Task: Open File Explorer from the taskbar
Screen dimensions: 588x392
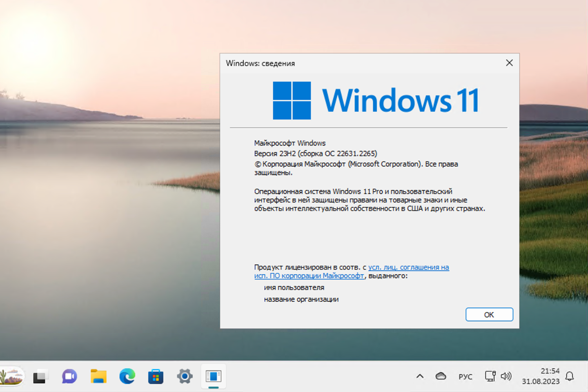Action: (x=98, y=376)
